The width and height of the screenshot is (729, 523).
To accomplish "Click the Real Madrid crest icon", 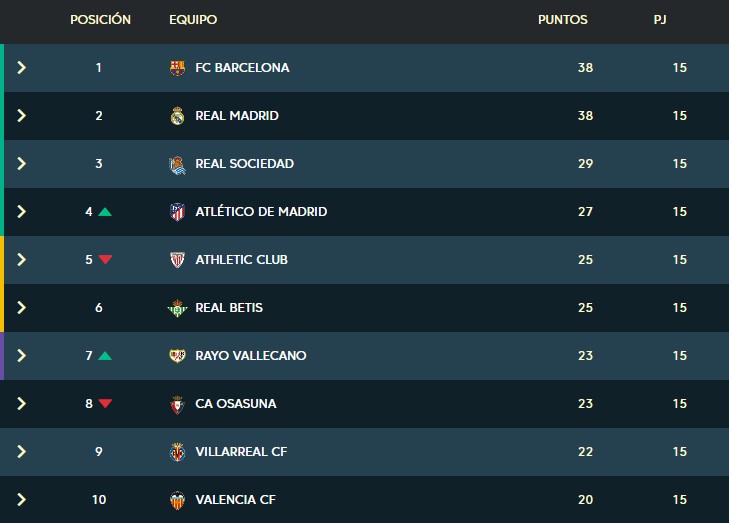I will pos(178,116).
